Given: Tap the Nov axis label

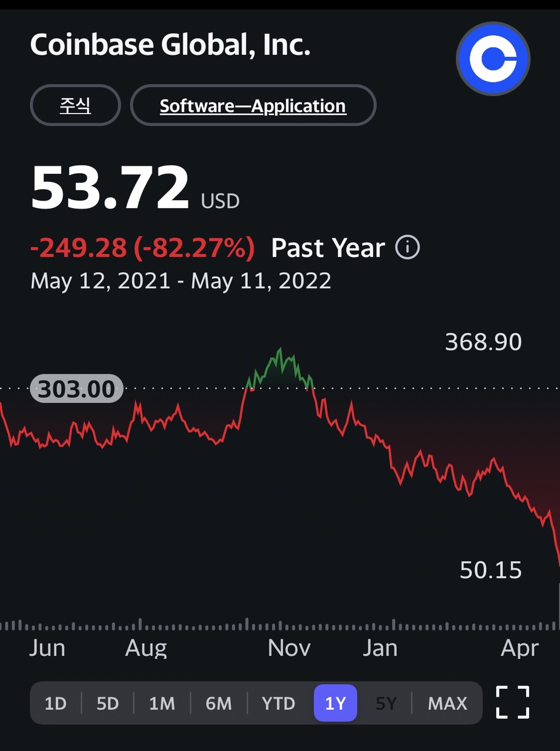Looking at the screenshot, I should click(x=289, y=648).
